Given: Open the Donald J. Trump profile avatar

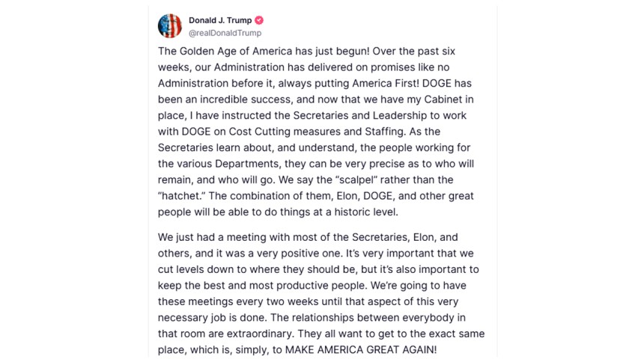Looking at the screenshot, I should [x=170, y=26].
